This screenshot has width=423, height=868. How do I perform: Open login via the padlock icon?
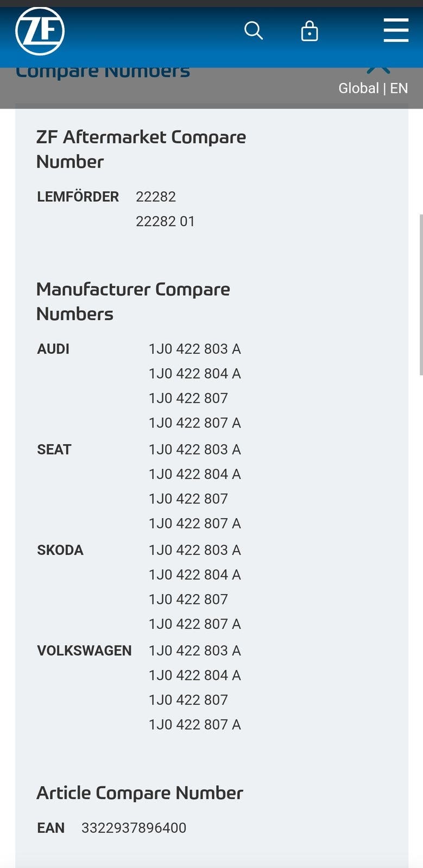(x=310, y=31)
